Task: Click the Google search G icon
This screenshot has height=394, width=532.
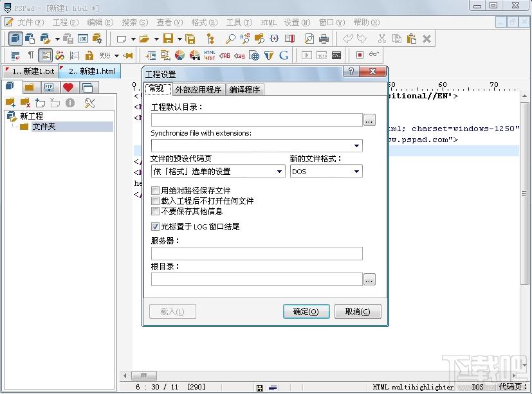Action: pyautogui.click(x=284, y=55)
